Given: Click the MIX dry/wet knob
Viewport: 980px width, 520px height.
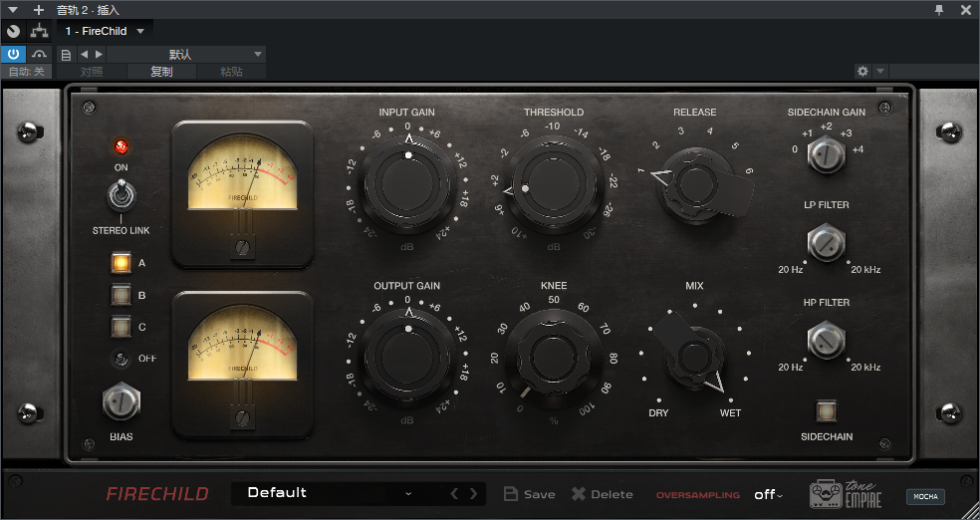Looking at the screenshot, I should [695, 358].
